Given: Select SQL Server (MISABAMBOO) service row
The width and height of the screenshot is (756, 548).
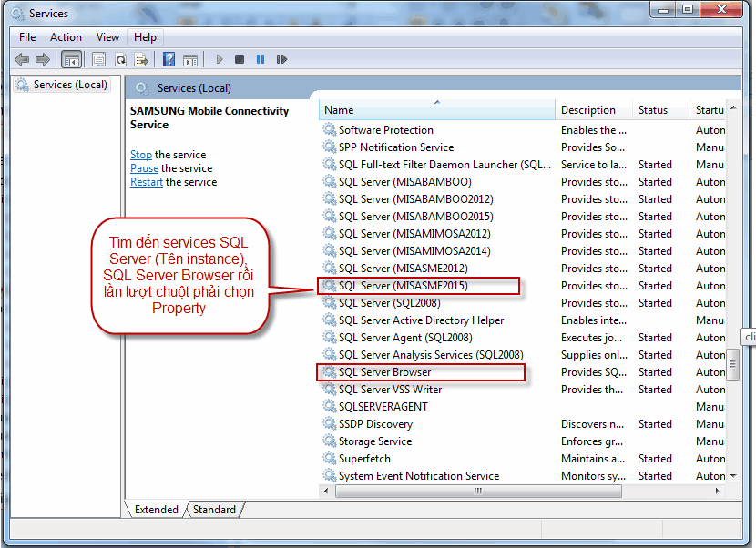Looking at the screenshot, I should tap(523, 182).
